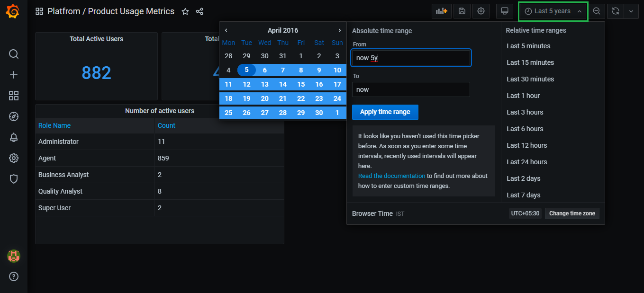Select Last 24 hours range
The width and height of the screenshot is (644, 293).
click(527, 162)
